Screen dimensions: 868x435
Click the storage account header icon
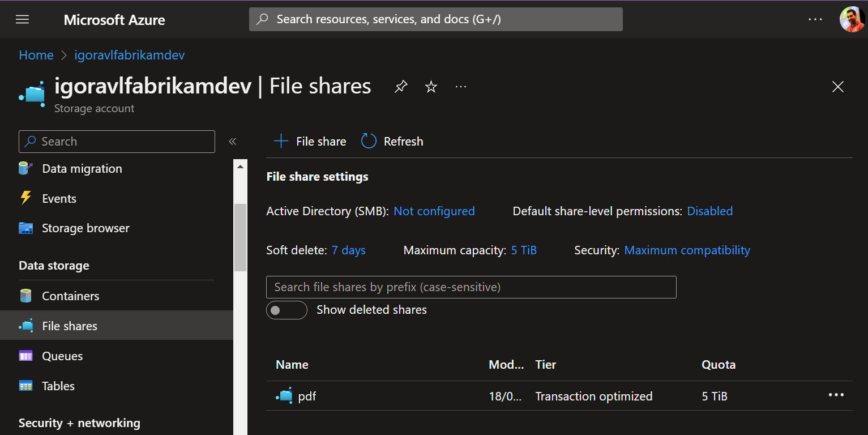[32, 93]
